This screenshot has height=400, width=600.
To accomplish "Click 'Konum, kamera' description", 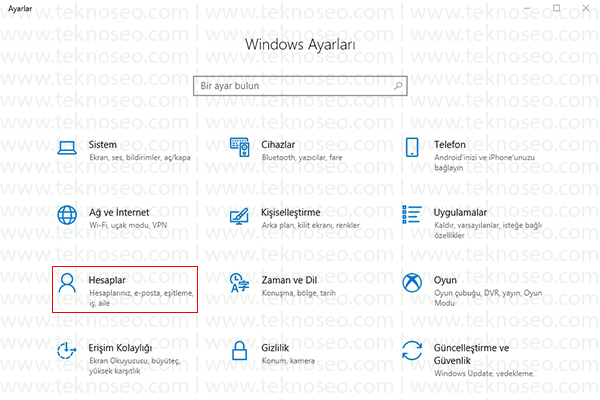I will point(288,361).
